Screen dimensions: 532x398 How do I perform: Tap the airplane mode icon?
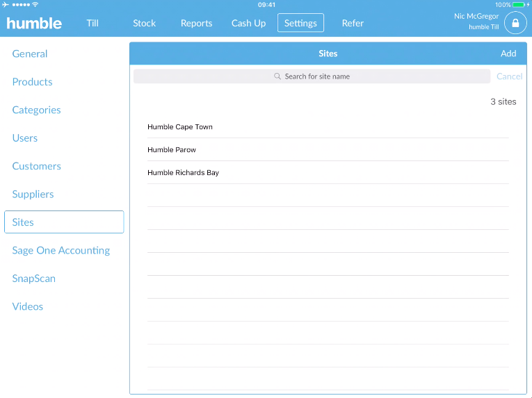(x=6, y=5)
